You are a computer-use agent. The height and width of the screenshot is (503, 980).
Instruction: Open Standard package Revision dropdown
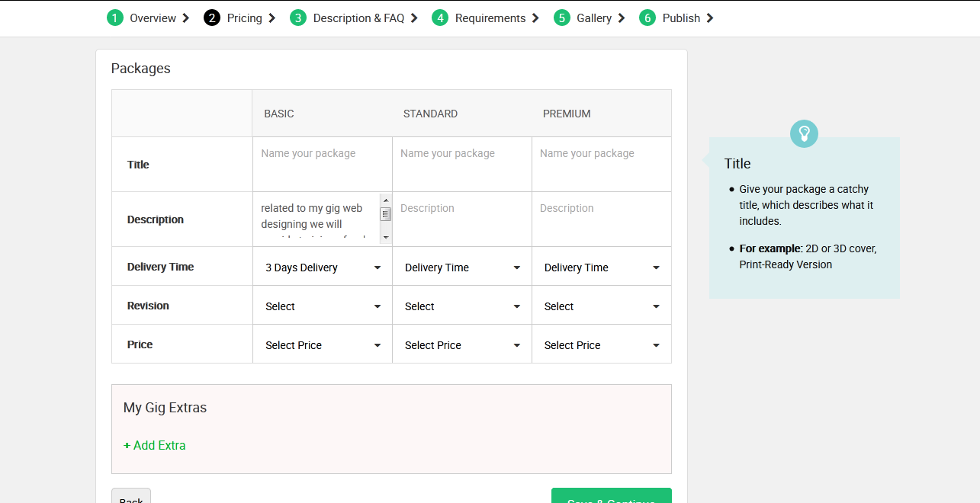click(462, 306)
